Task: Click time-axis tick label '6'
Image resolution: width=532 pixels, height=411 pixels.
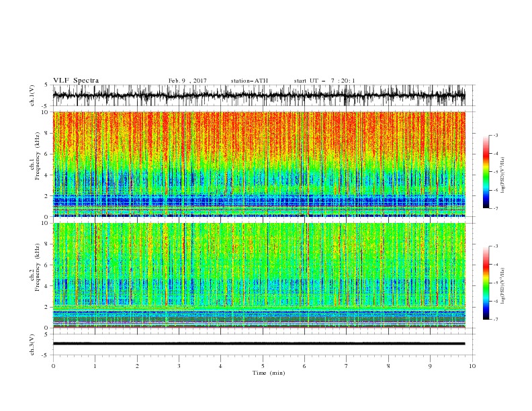Action: [304, 366]
